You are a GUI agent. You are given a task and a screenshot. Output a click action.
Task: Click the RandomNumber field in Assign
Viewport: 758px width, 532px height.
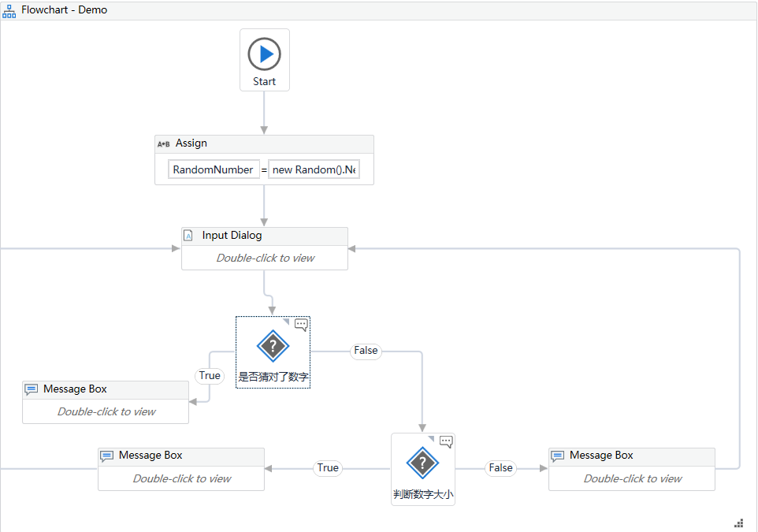(x=214, y=169)
